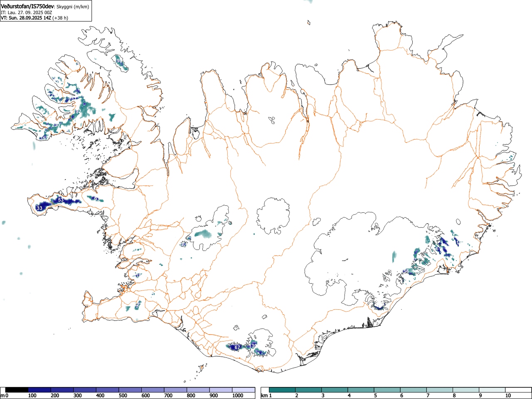Pick the swatch between 600 and 700 m
Viewport: 532px width, 399px height.
click(153, 390)
